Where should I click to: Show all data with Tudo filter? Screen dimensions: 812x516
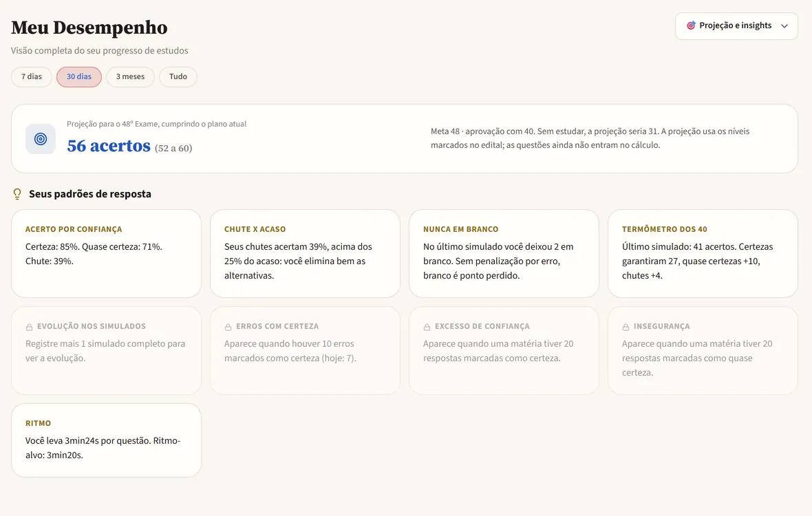click(178, 76)
